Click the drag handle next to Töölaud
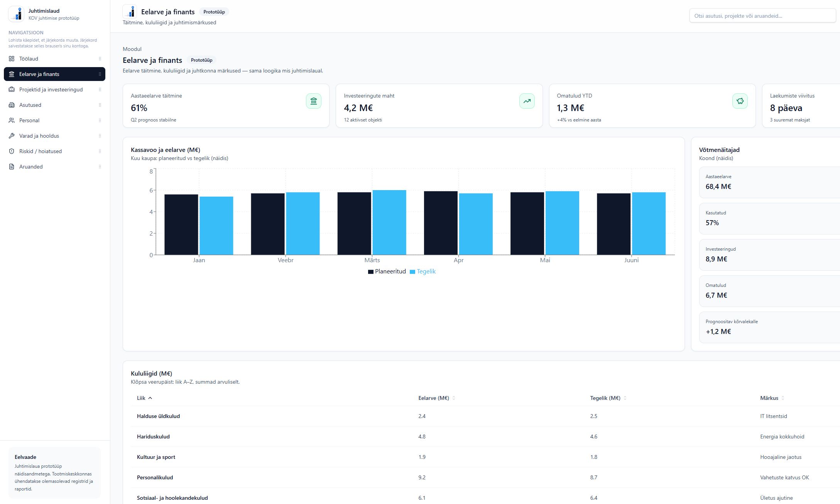 point(100,59)
